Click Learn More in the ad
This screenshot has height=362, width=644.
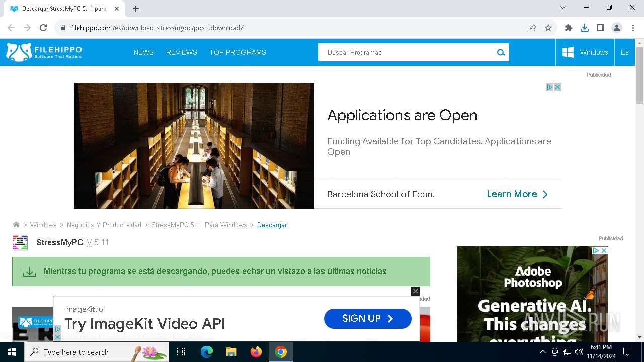(517, 194)
